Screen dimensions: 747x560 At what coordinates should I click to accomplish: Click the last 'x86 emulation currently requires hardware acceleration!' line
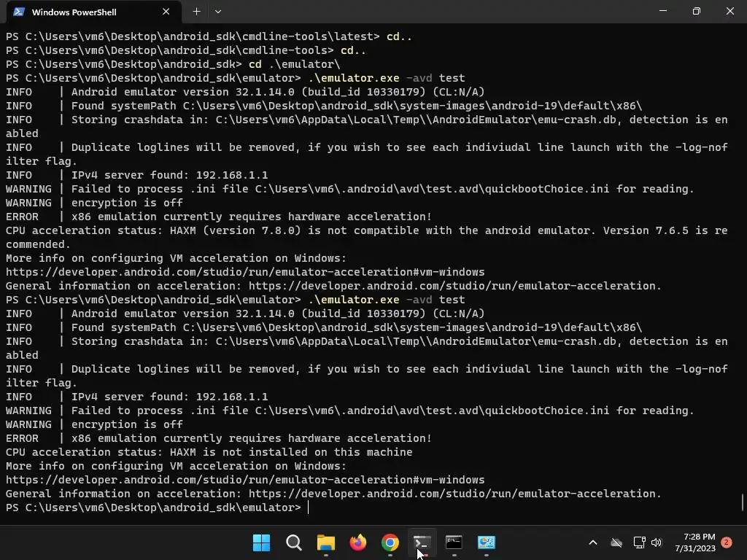(x=251, y=438)
